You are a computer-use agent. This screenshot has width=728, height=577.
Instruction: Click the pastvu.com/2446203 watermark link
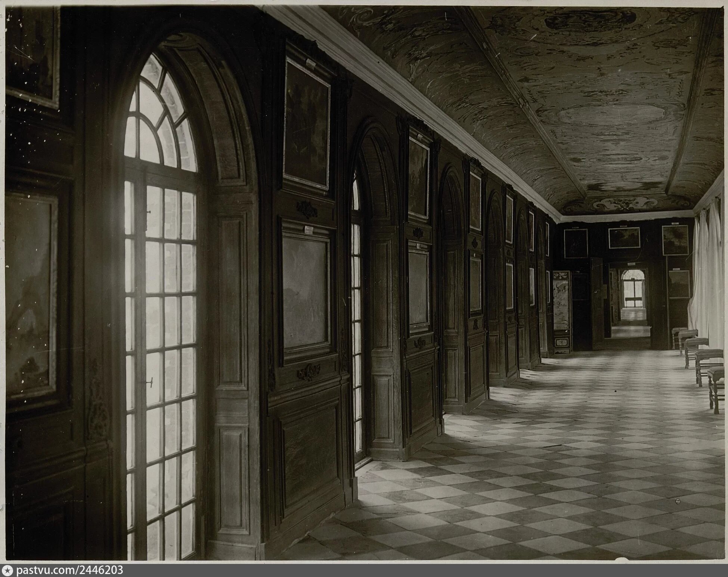pyautogui.click(x=70, y=570)
